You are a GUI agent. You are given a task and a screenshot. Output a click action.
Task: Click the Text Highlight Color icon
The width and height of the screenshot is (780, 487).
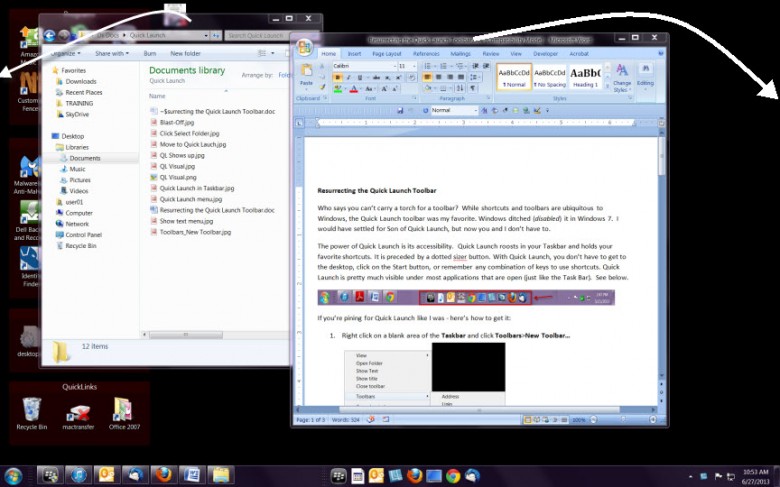coord(340,89)
